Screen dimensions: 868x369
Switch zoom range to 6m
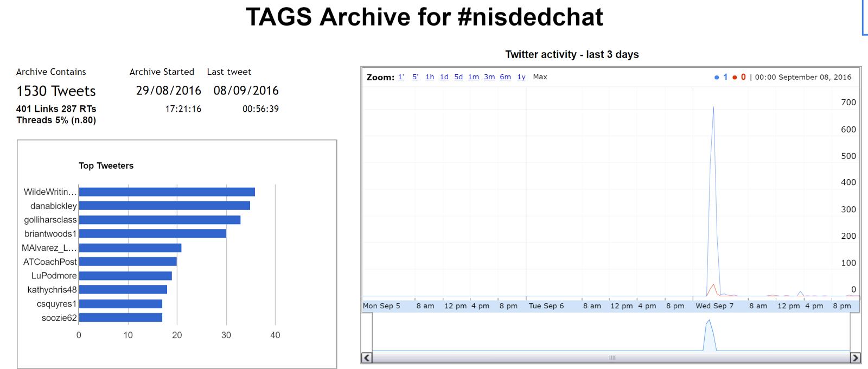(505, 77)
